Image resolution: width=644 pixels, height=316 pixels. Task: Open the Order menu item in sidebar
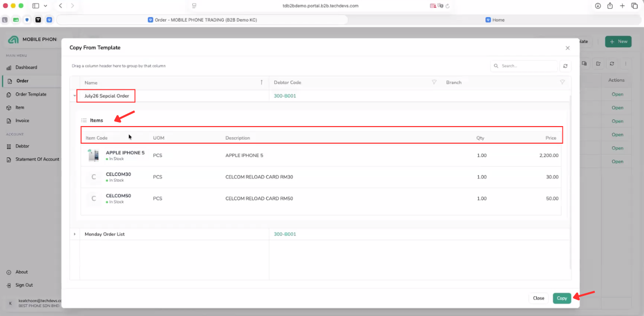pyautogui.click(x=22, y=80)
